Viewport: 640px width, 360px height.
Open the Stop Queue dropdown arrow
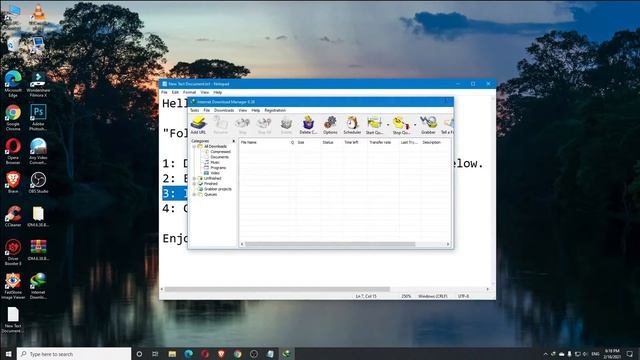tap(415, 124)
